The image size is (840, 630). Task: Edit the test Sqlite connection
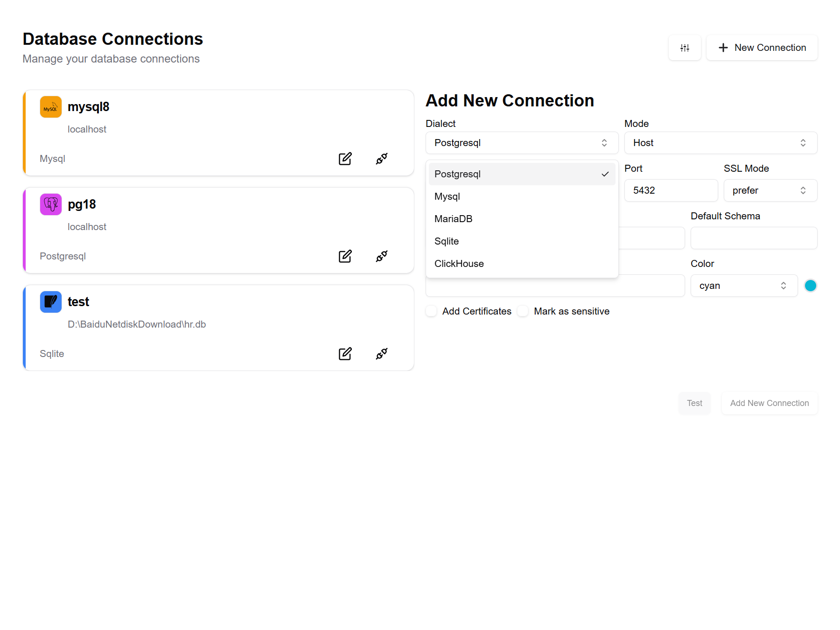tap(345, 354)
